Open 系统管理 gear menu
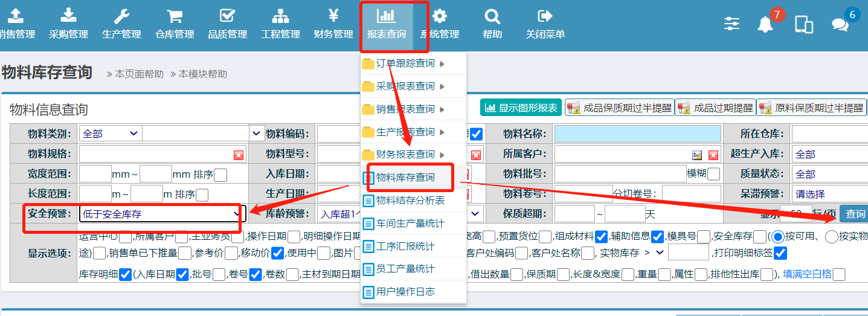868x316 pixels. click(x=440, y=24)
